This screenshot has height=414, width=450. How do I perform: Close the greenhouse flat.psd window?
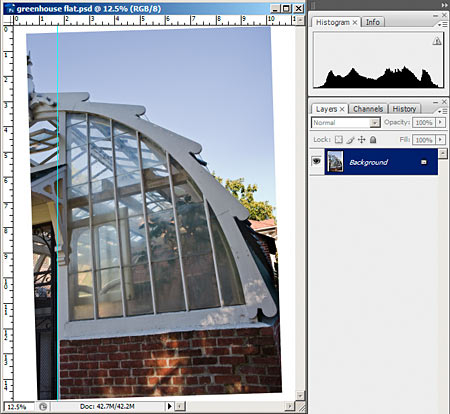(x=299, y=9)
